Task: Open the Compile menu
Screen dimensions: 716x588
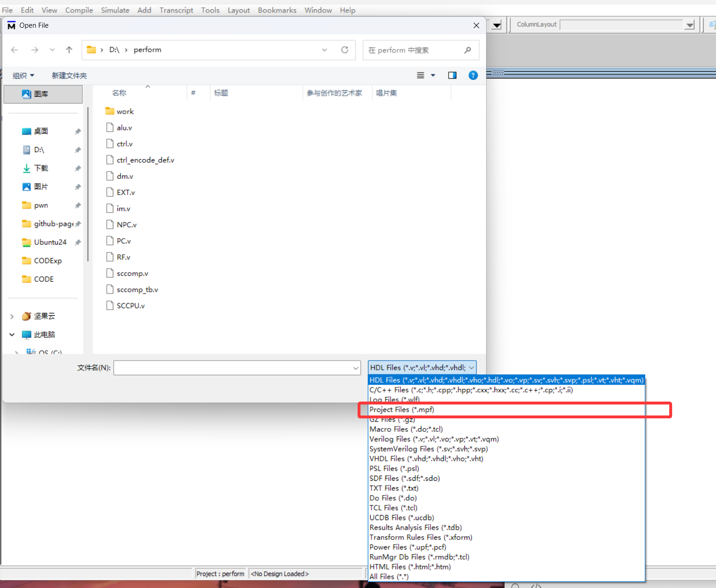Action: click(79, 10)
